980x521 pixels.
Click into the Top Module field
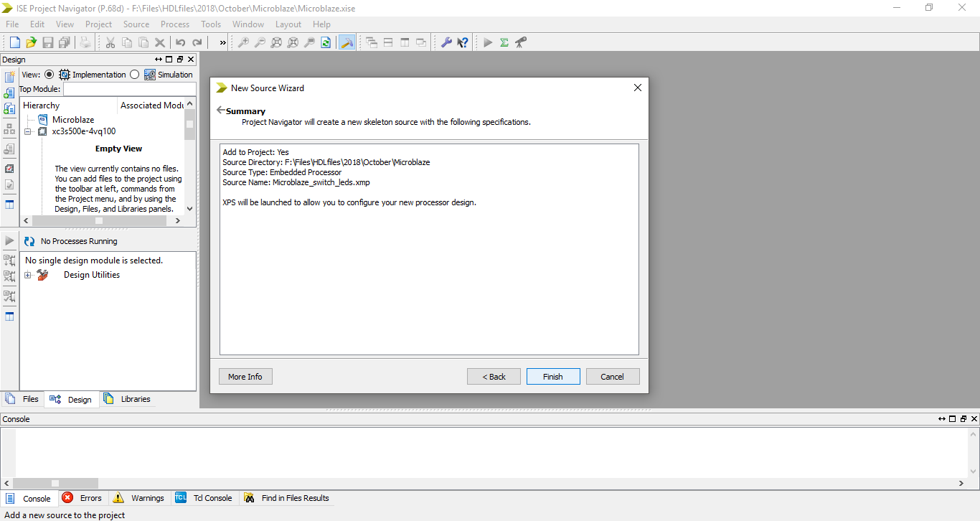coord(129,90)
